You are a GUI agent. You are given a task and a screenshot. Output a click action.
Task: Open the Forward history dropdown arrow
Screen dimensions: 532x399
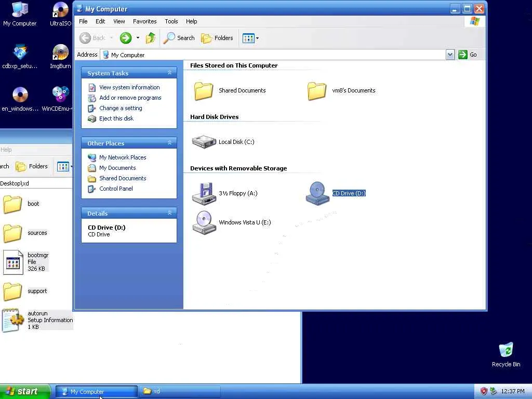pyautogui.click(x=138, y=38)
